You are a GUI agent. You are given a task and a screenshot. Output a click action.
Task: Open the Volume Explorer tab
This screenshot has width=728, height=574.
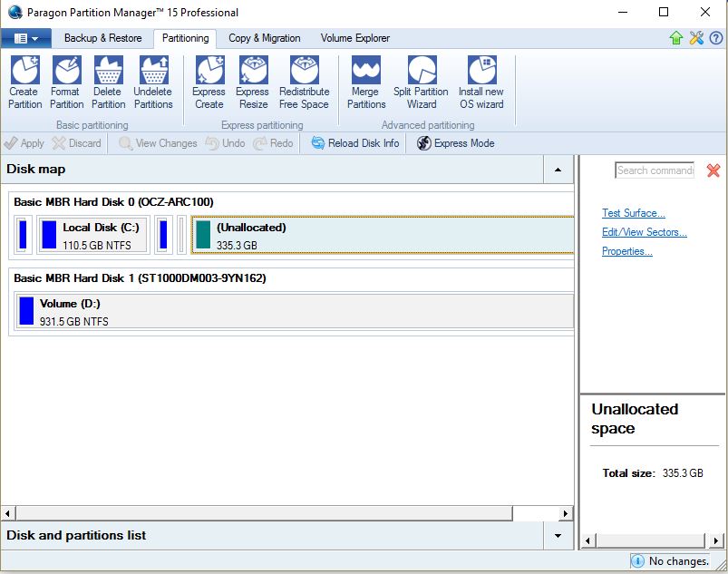click(x=355, y=38)
